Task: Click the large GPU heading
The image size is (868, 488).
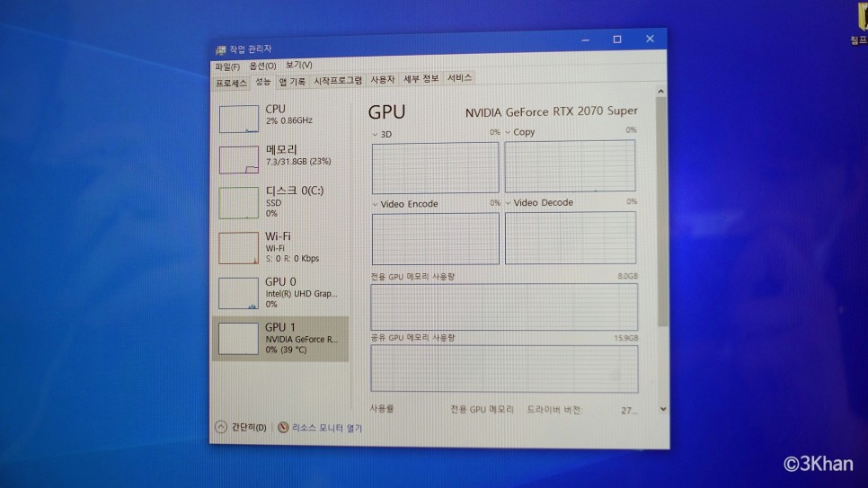Action: [386, 112]
